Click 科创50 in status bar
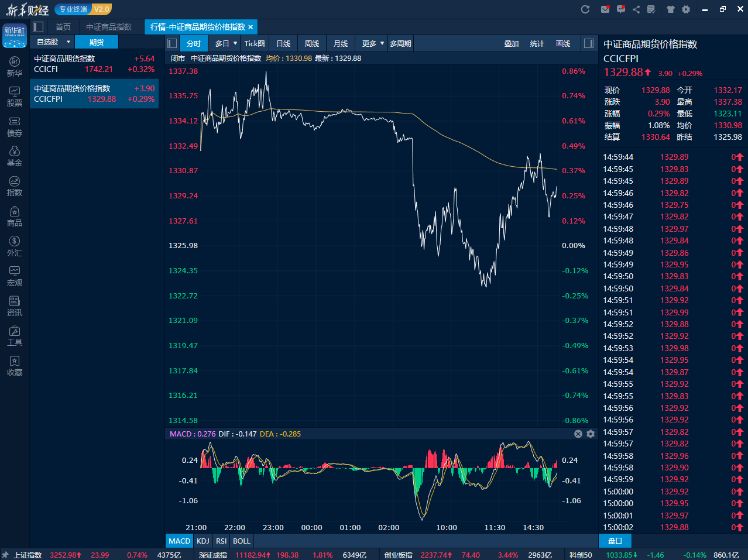The width and height of the screenshot is (748, 560). tap(581, 555)
